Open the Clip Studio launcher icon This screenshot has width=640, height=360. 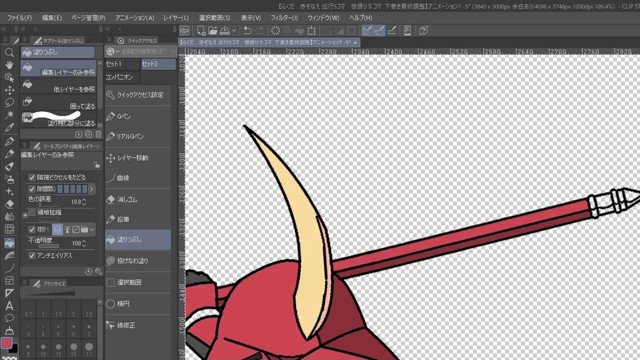[184, 31]
